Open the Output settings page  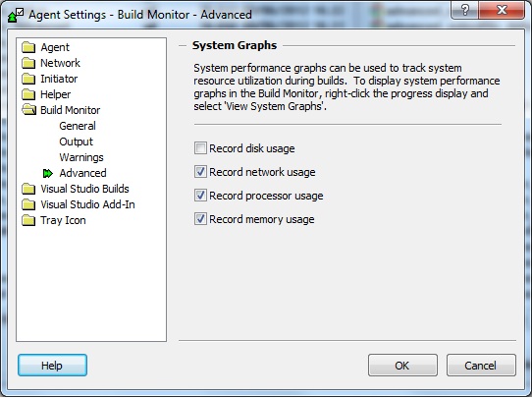click(x=76, y=142)
